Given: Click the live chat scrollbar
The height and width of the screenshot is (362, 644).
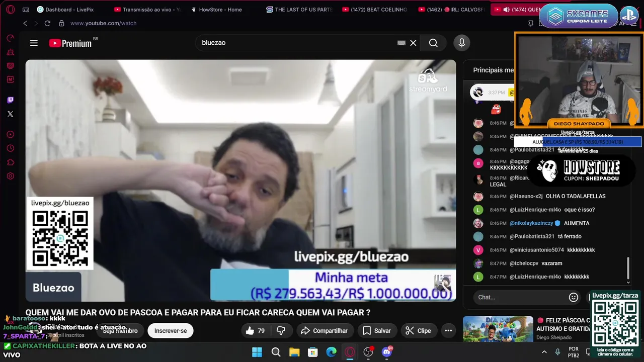Looking at the screenshot, I should (628, 268).
